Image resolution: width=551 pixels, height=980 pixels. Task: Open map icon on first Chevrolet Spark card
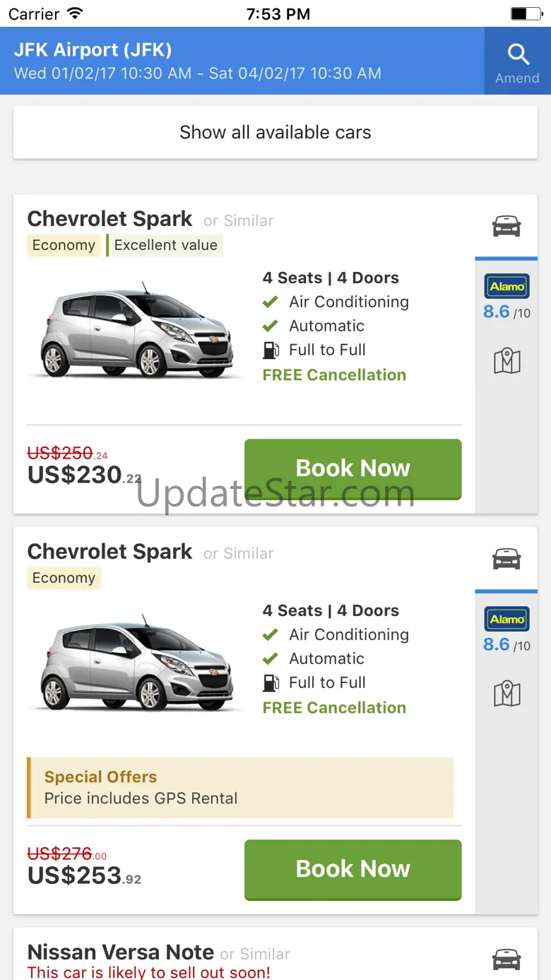click(506, 362)
